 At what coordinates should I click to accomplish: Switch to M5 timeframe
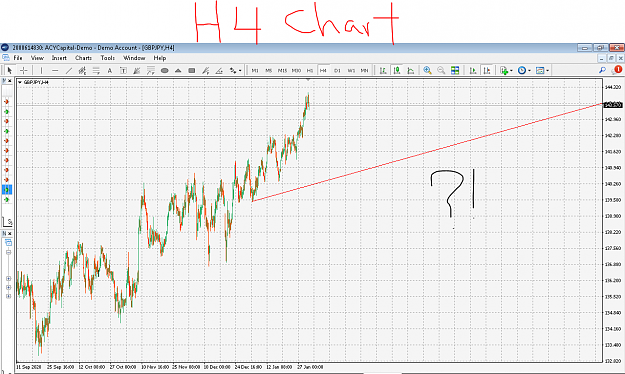[x=269, y=71]
